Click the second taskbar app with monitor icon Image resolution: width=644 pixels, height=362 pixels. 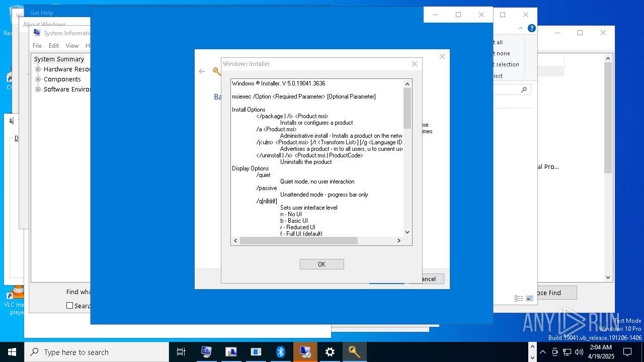pos(231,352)
